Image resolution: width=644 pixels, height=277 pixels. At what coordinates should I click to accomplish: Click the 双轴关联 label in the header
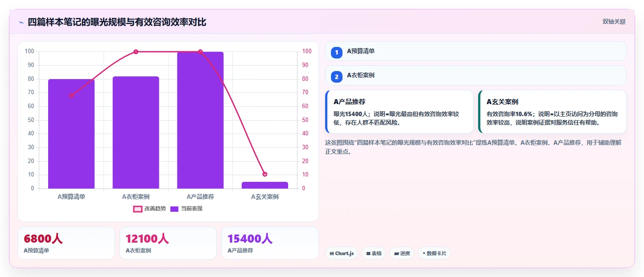coord(614,22)
